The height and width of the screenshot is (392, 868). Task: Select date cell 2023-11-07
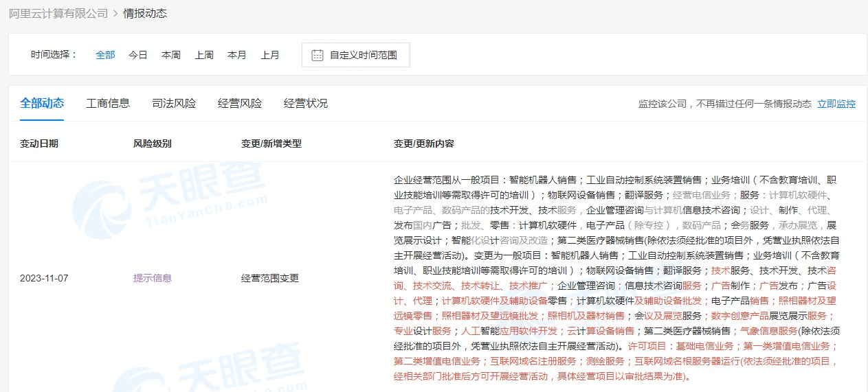(44, 278)
